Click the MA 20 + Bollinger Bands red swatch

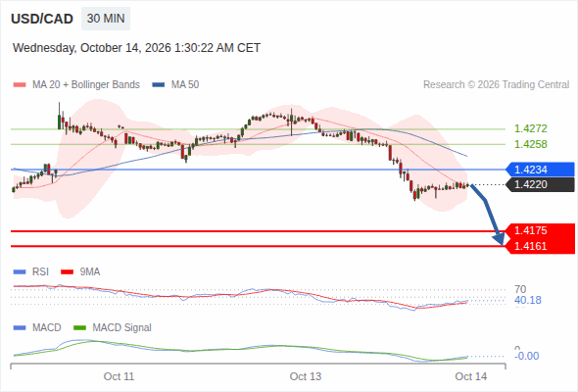click(x=20, y=85)
